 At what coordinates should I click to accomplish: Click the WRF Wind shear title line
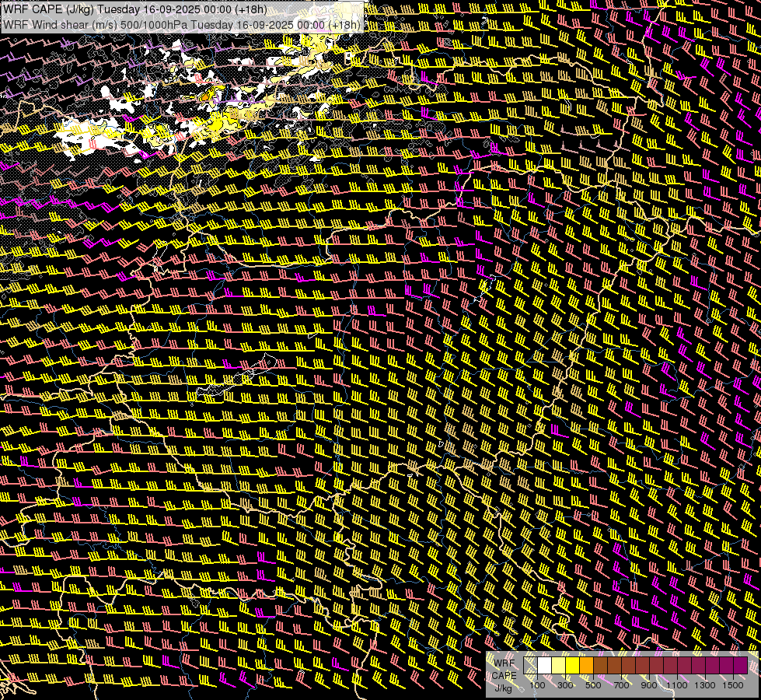pos(182,25)
